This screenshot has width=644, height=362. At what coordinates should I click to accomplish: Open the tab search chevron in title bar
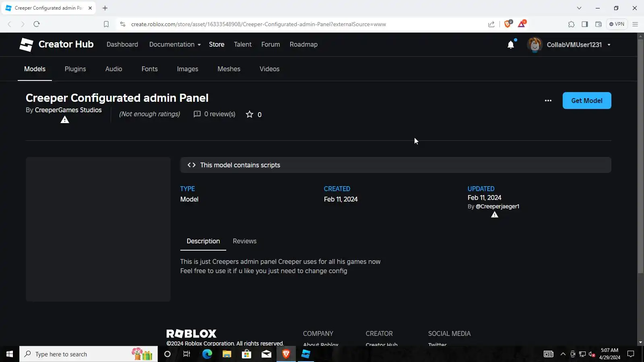[x=579, y=8]
